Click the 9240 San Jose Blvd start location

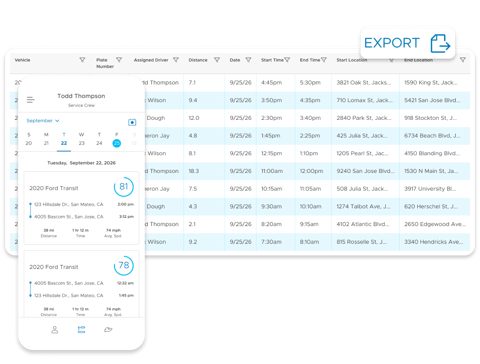365,171
